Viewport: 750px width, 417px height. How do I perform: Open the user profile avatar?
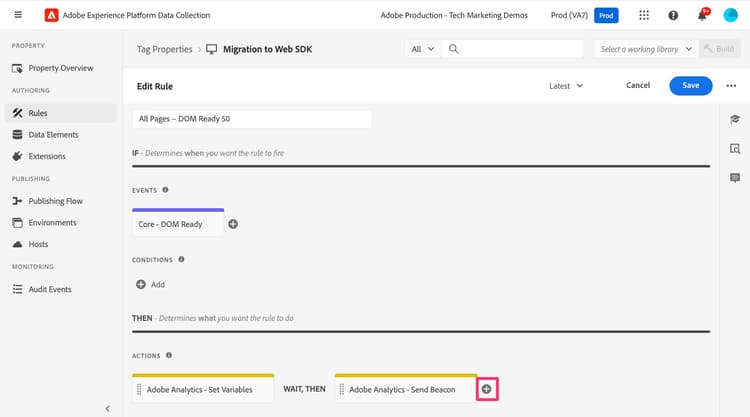click(731, 15)
